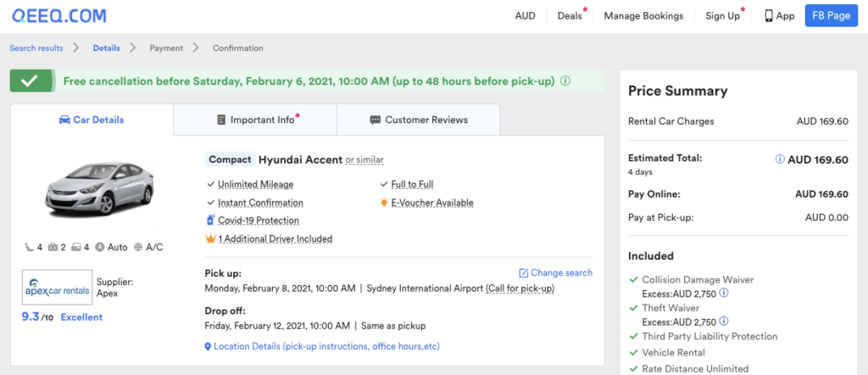The image size is (868, 375).
Task: Switch to the Important Info tab
Action: click(255, 120)
